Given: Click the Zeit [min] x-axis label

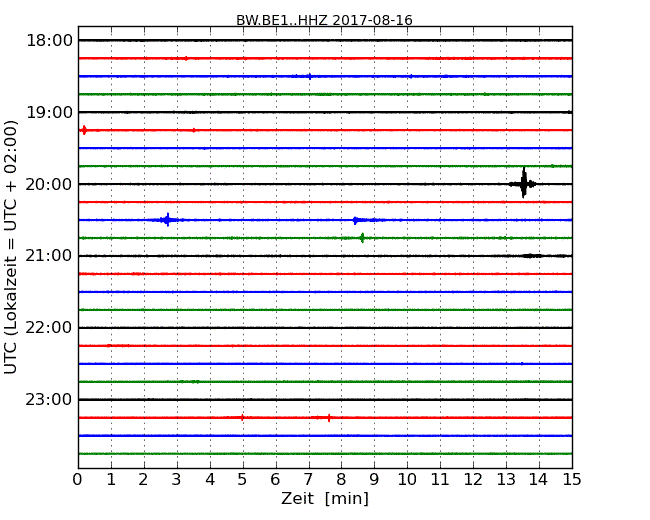Looking at the screenshot, I should pyautogui.click(x=325, y=498).
